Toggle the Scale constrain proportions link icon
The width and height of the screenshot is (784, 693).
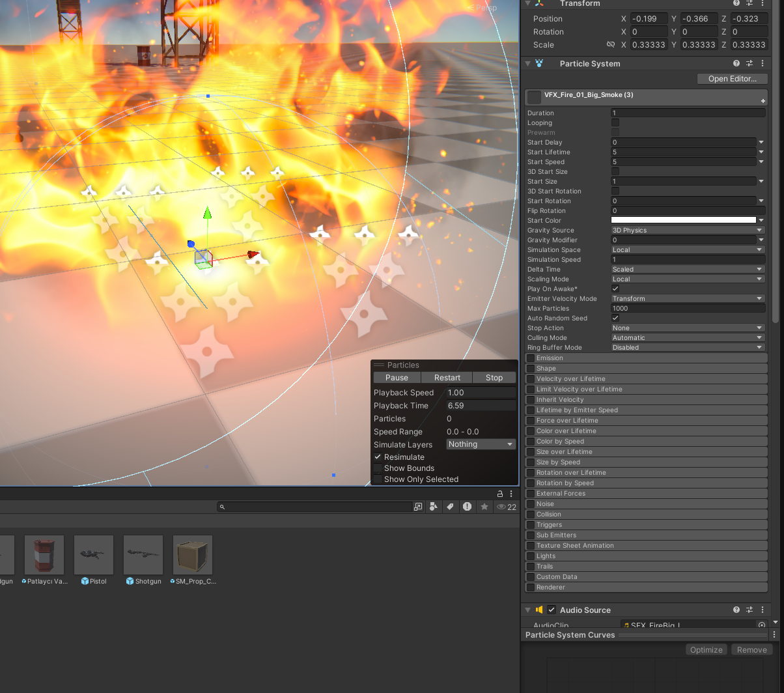click(610, 45)
